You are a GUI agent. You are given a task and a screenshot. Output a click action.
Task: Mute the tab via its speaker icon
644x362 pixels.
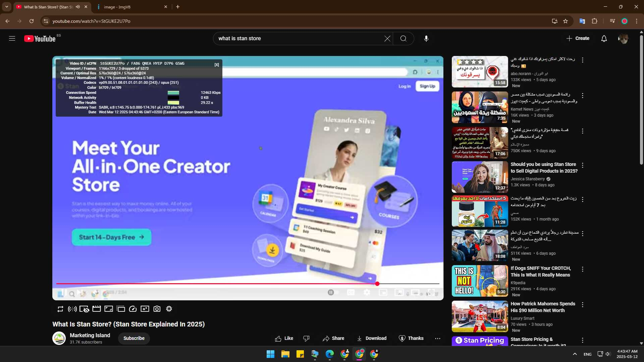pyautogui.click(x=78, y=7)
